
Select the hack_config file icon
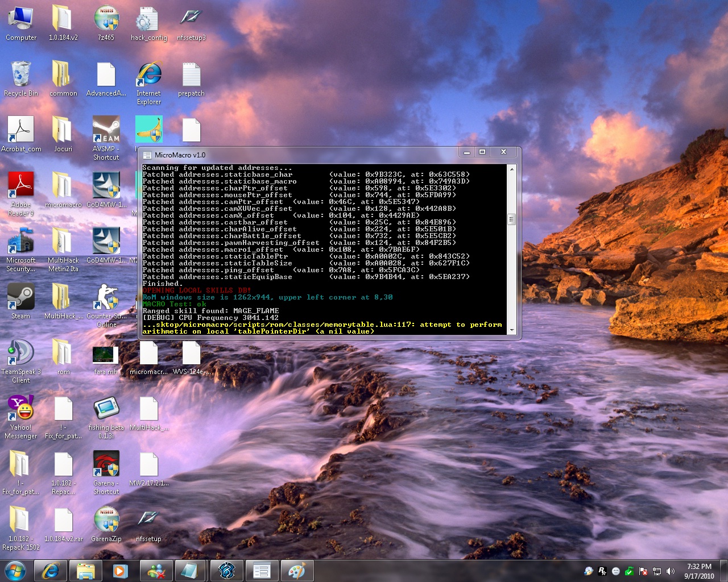[148, 20]
